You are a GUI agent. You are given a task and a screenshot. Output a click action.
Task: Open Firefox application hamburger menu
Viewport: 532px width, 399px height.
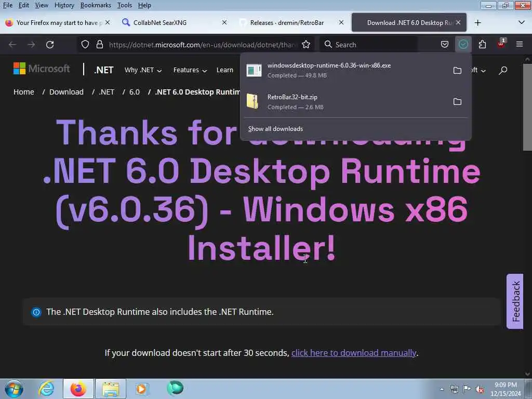(x=520, y=44)
